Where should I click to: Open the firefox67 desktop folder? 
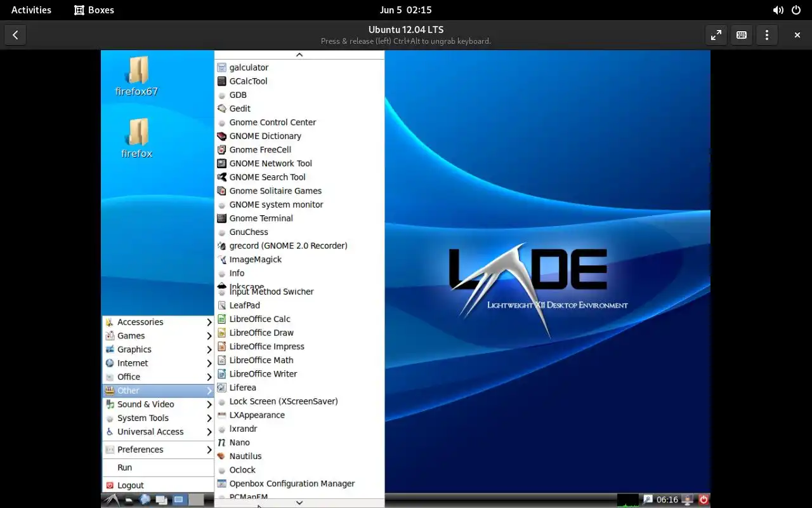pos(136,76)
